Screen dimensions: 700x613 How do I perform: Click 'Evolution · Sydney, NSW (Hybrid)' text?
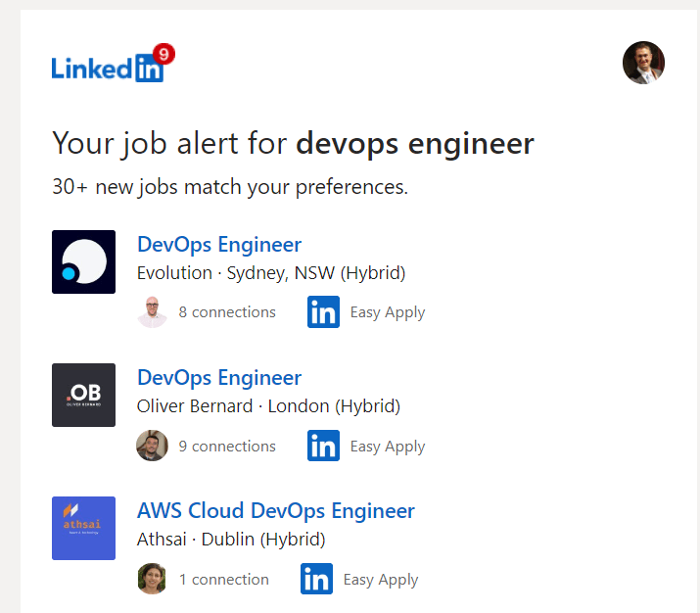271,273
